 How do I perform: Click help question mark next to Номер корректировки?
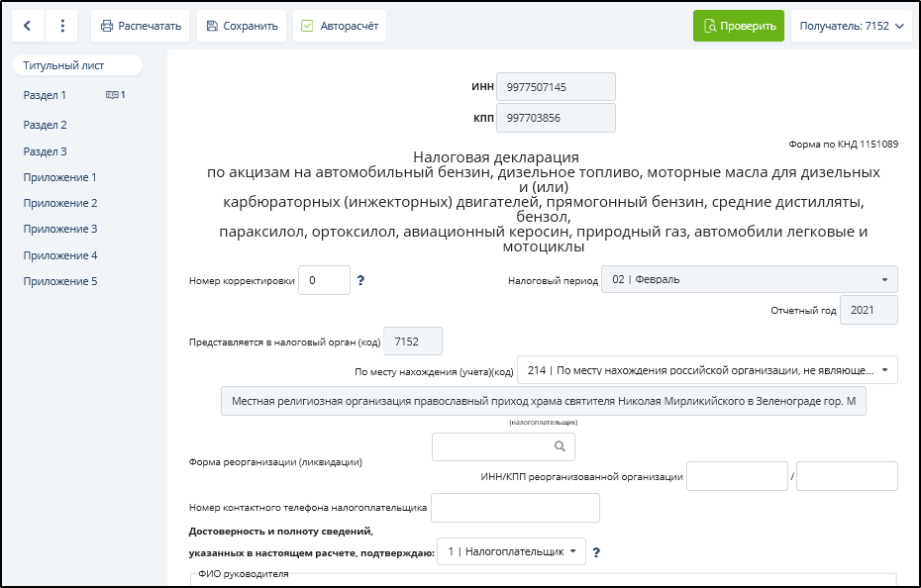(x=360, y=280)
